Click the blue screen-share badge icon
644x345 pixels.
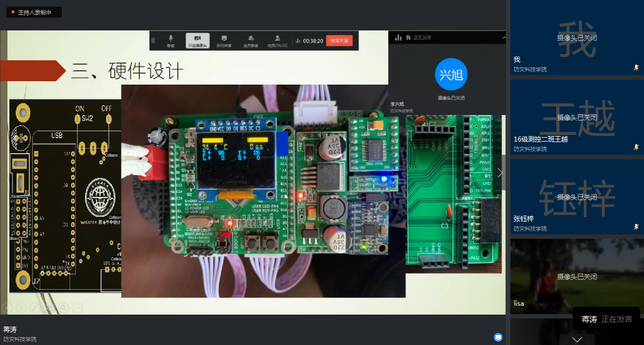coord(498,337)
